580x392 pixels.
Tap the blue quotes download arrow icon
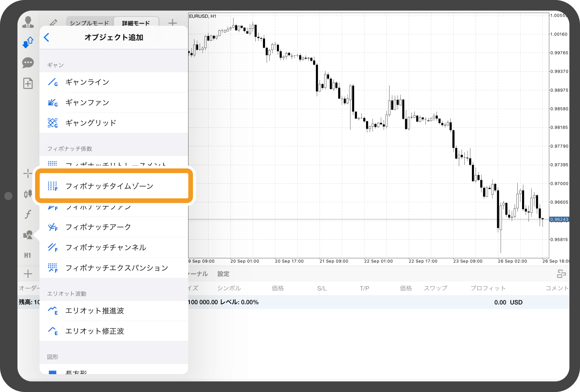[28, 42]
